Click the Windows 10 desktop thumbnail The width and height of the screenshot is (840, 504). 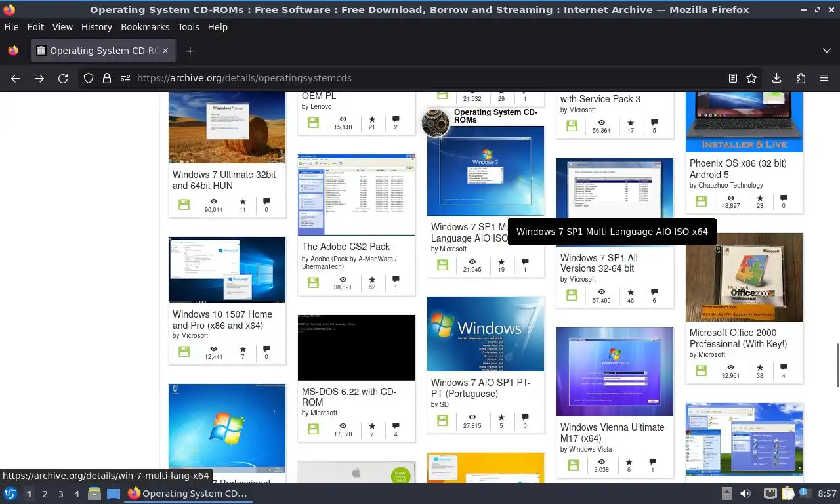tap(227, 270)
